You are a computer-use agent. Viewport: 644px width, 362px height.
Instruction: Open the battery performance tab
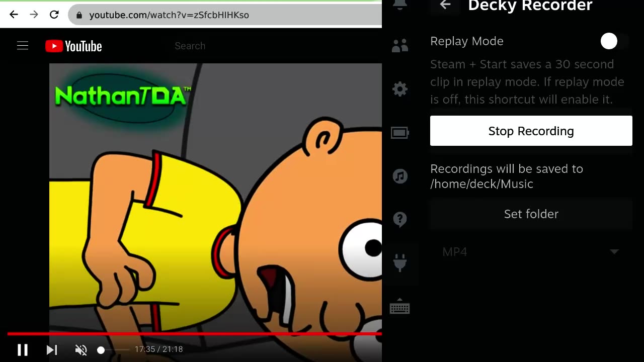pos(400,133)
